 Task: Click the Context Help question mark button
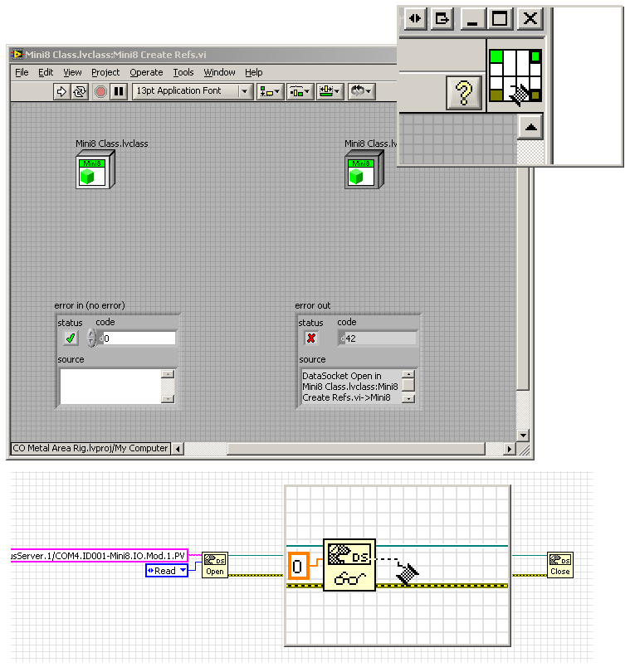coord(464,93)
